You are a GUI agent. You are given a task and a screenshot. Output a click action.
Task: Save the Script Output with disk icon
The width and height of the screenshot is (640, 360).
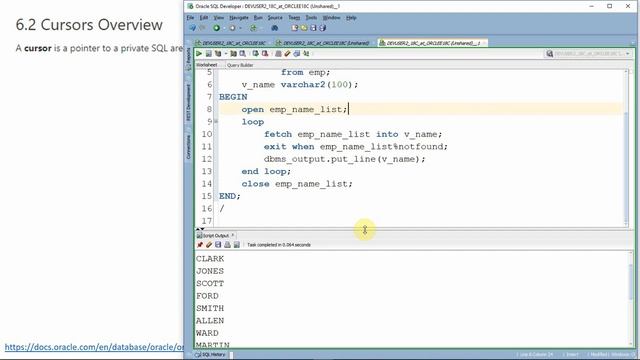coord(218,244)
